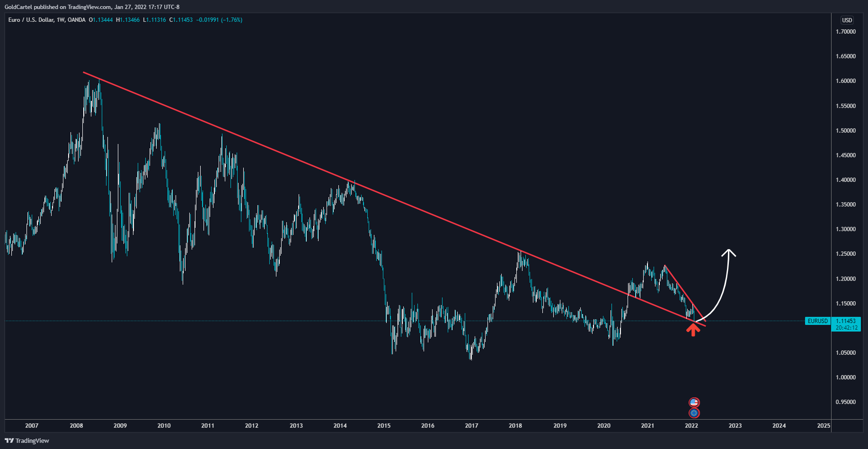Click the Euro / U.S. Dollar symbol title
The width and height of the screenshot is (868, 449).
click(x=31, y=20)
